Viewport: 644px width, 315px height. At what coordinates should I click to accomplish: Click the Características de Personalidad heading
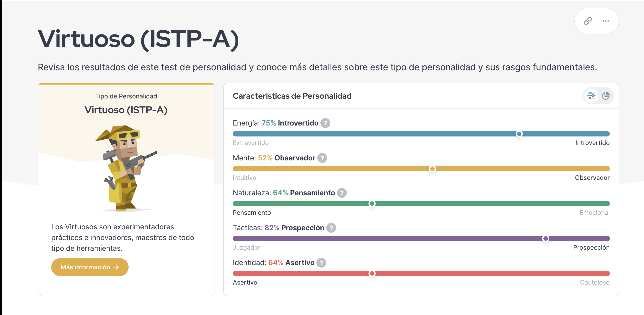[x=292, y=96]
